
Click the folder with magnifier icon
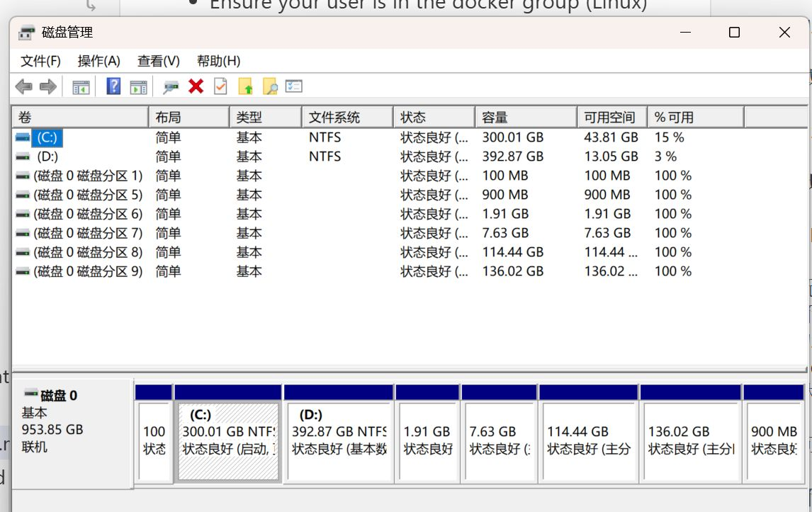[x=271, y=86]
